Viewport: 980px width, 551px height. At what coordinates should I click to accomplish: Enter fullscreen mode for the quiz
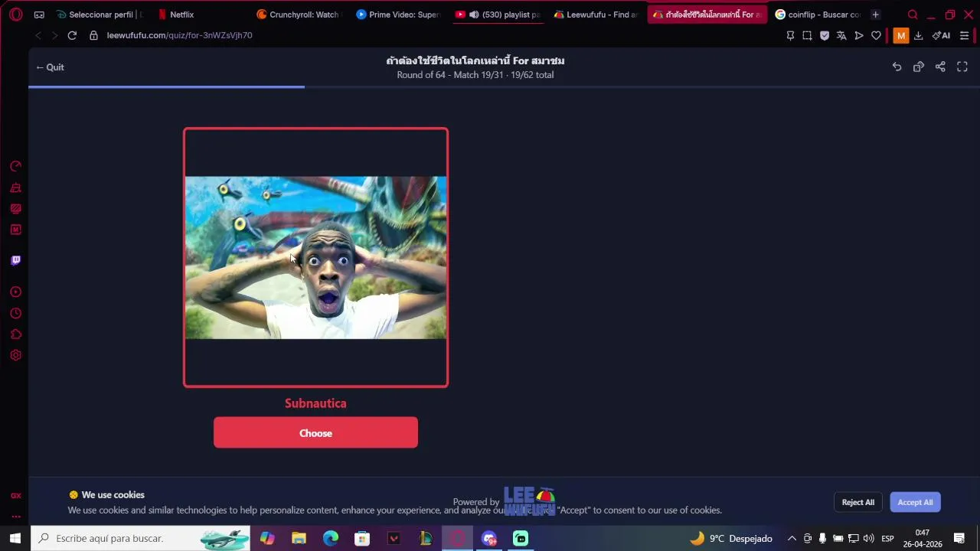(962, 67)
